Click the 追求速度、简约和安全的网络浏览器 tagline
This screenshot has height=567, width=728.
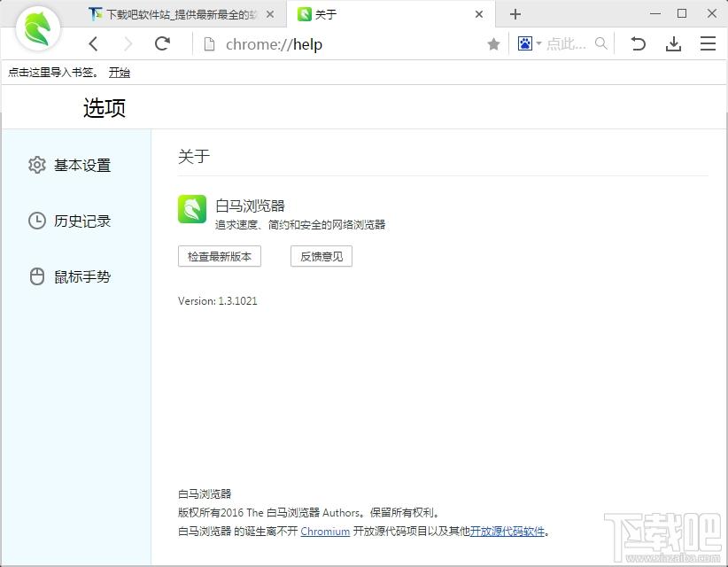pyautogui.click(x=300, y=225)
